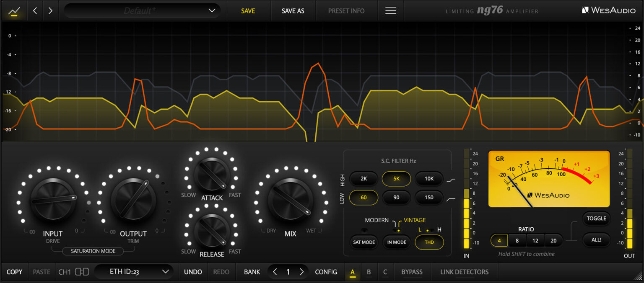The image size is (644, 283).
Task: Toggle LINK DETECTORS
Action: pos(464,272)
